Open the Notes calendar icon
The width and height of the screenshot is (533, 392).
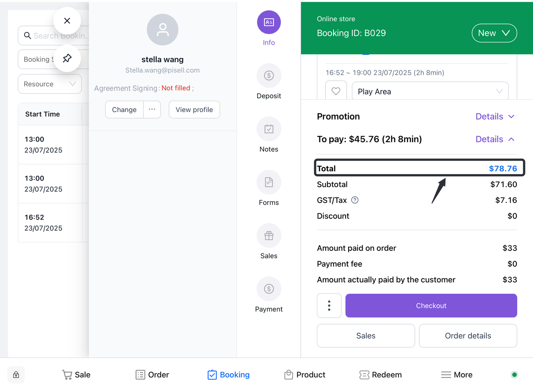click(x=269, y=129)
